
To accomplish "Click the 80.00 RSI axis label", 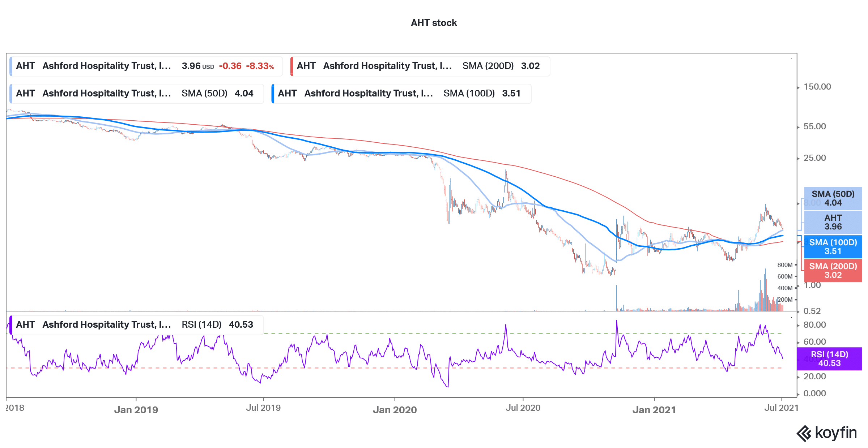I will click(814, 325).
